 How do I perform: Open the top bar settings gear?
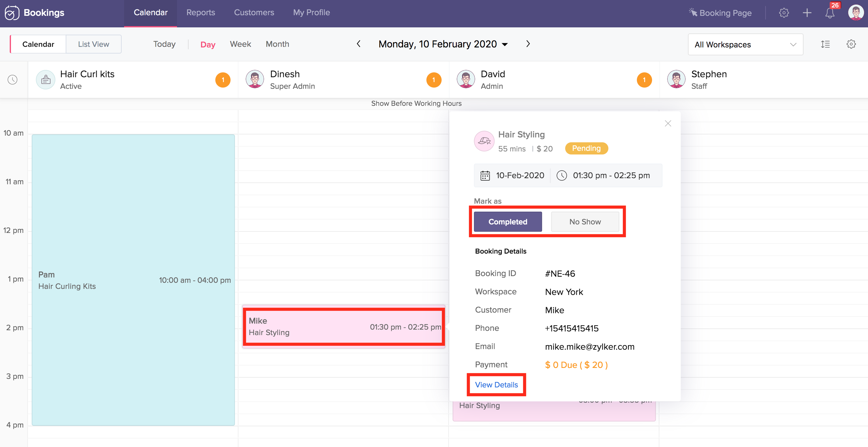pos(784,13)
